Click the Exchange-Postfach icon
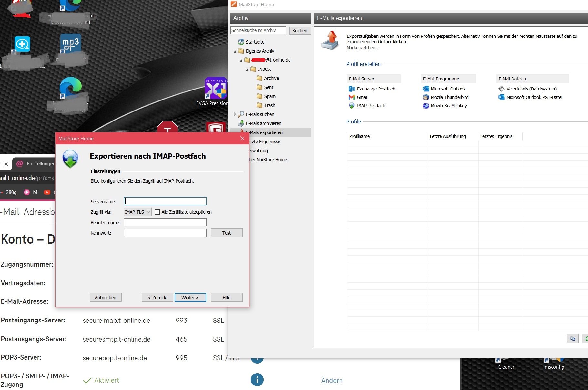The height and width of the screenshot is (390, 588). click(352, 89)
